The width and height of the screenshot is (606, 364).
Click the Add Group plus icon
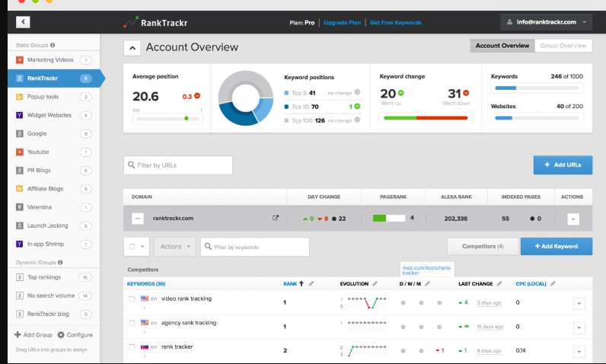point(18,334)
